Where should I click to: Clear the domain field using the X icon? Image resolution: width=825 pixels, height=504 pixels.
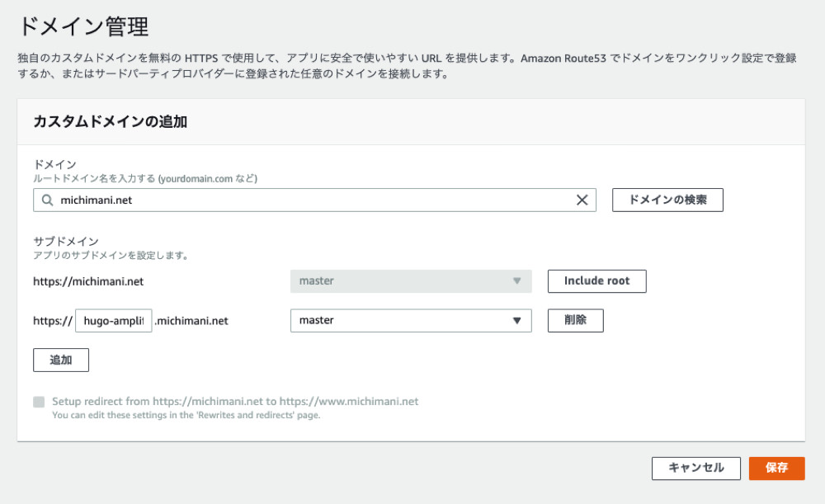click(582, 200)
